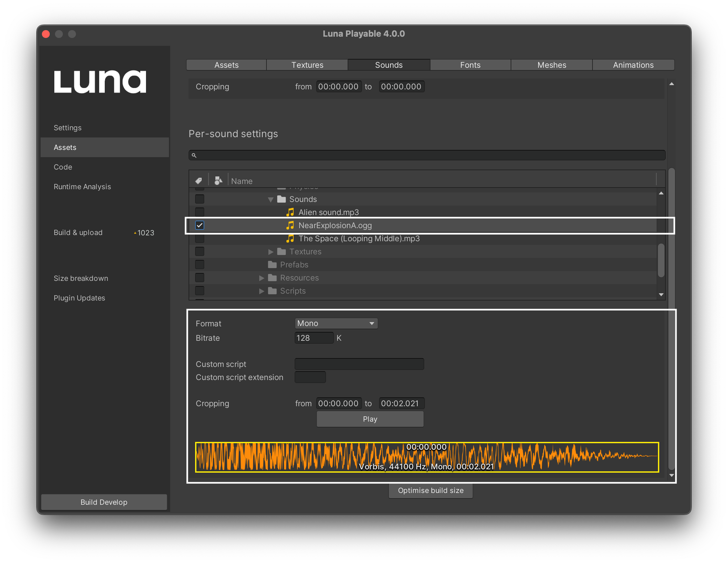Click the Sounds folder icon

point(282,199)
